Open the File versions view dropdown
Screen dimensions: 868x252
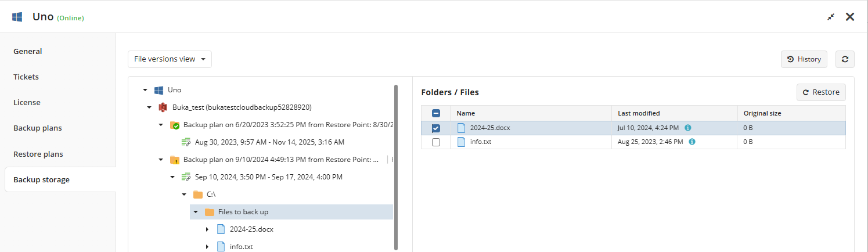click(170, 59)
